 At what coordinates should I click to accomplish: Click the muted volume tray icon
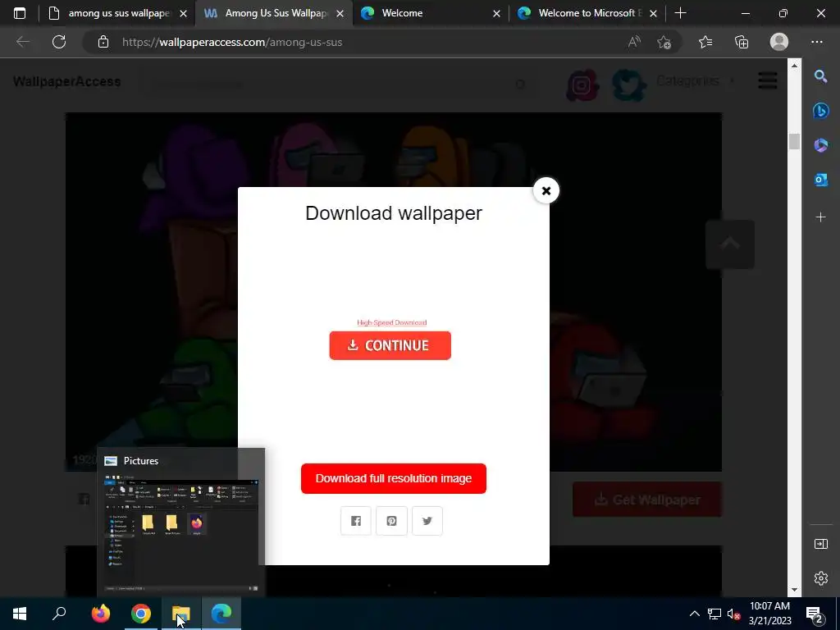(x=733, y=614)
